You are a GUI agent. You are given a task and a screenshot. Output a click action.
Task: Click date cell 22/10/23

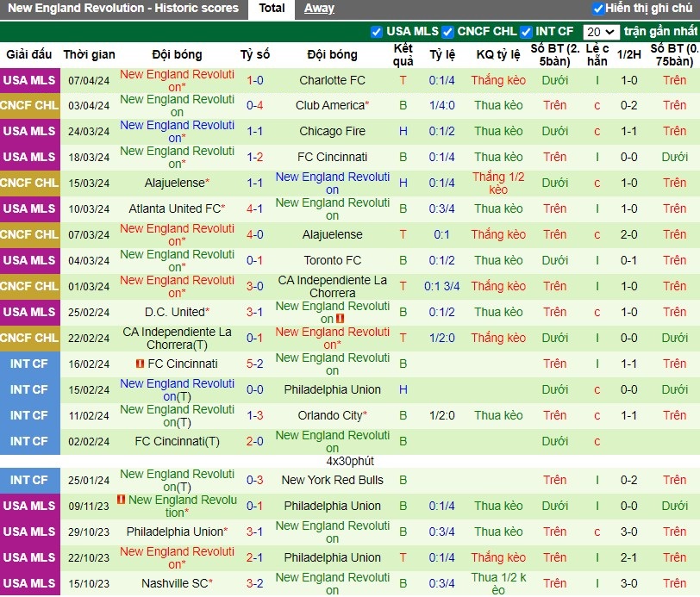[89, 558]
